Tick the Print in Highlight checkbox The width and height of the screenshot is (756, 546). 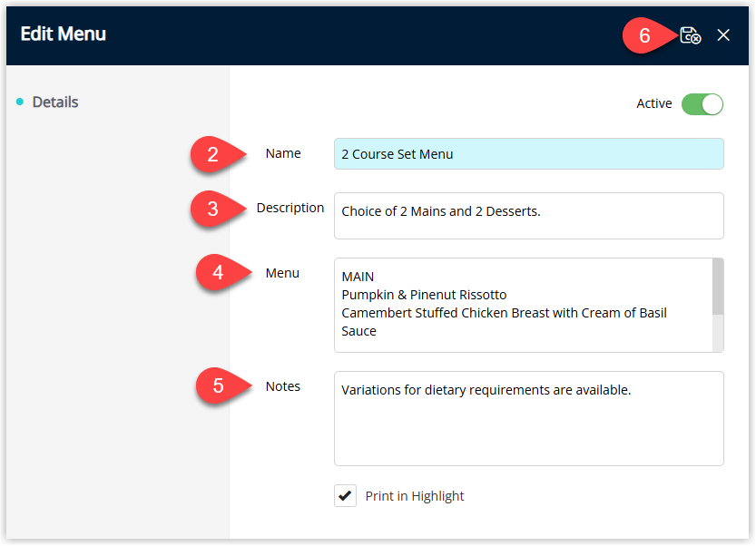(x=345, y=495)
